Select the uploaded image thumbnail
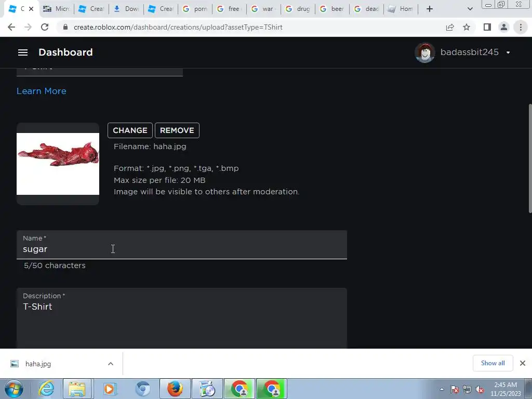Image resolution: width=532 pixels, height=399 pixels. [58, 164]
